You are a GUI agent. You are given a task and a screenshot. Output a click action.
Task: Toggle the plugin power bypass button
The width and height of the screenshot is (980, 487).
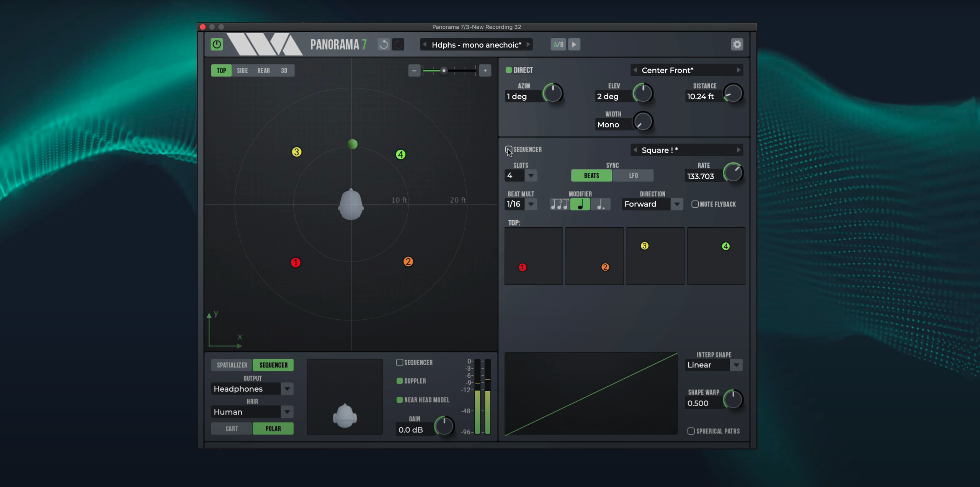pyautogui.click(x=217, y=44)
